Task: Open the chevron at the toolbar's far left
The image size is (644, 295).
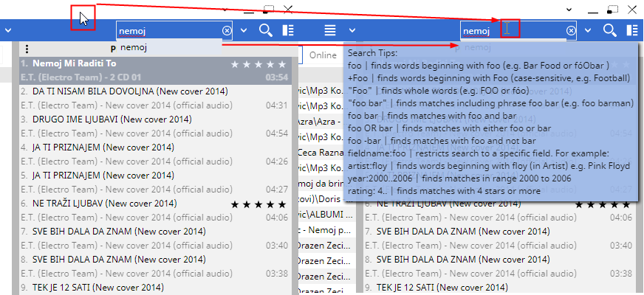Action: (7, 30)
